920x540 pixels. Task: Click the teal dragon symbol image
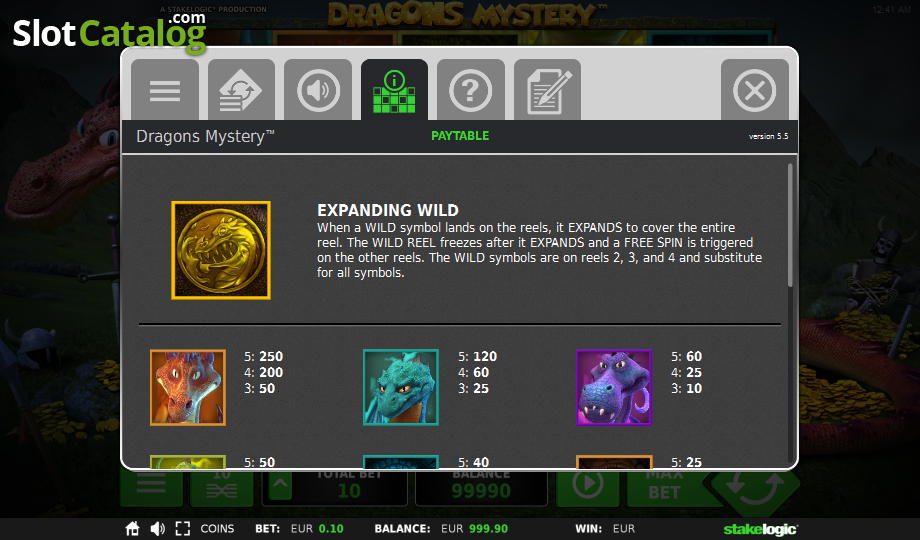401,387
